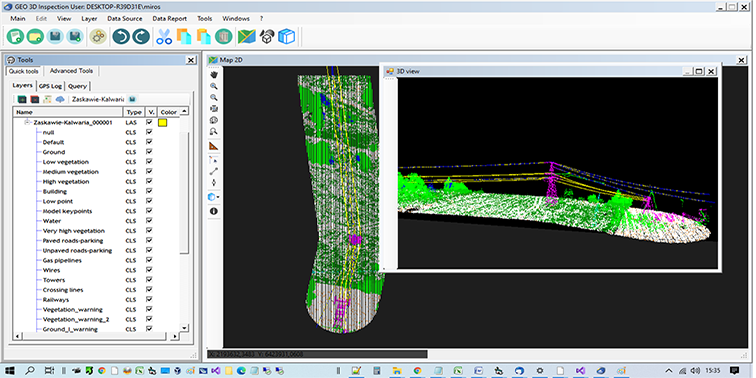Click the cloud icon in Layers toolbar
The width and height of the screenshot is (756, 378).
pyautogui.click(x=60, y=99)
